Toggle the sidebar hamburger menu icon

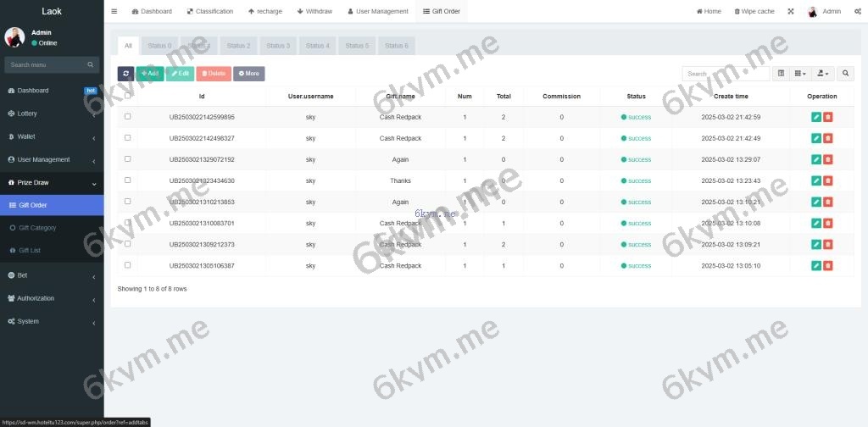coord(114,11)
